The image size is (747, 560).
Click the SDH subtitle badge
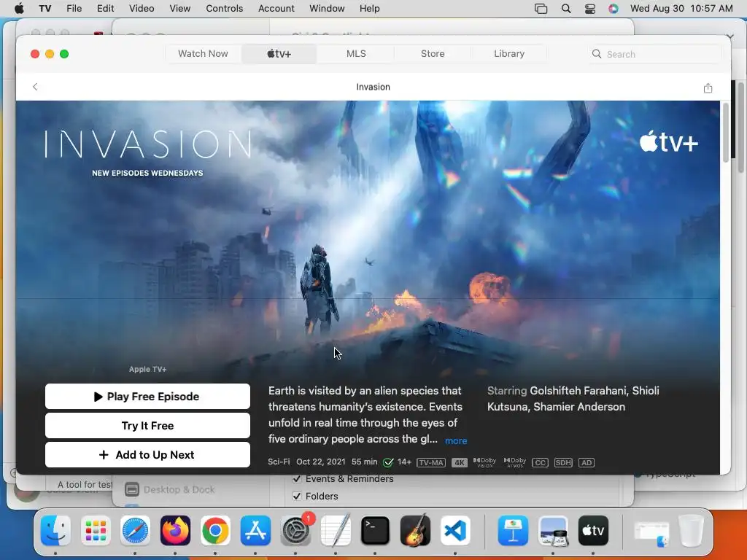coord(563,462)
